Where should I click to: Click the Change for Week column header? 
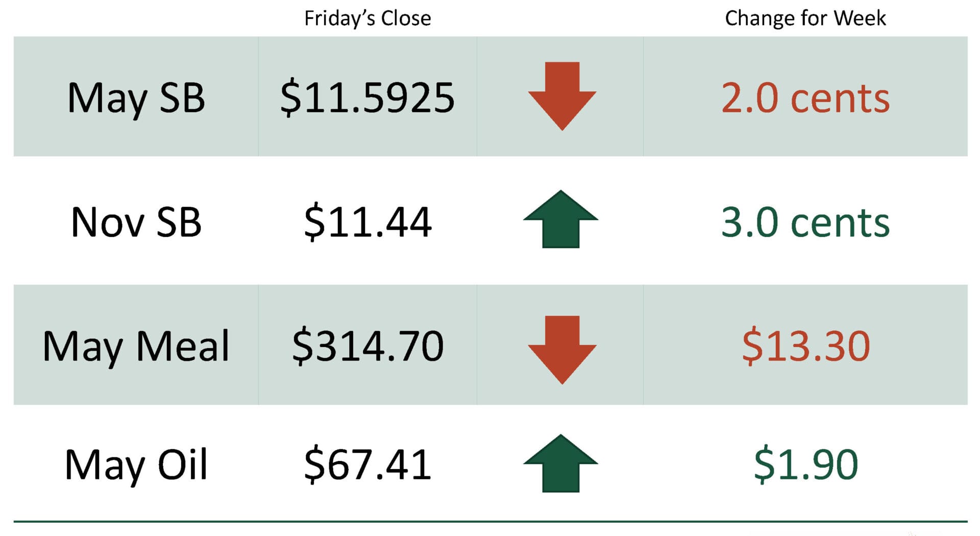(x=805, y=18)
